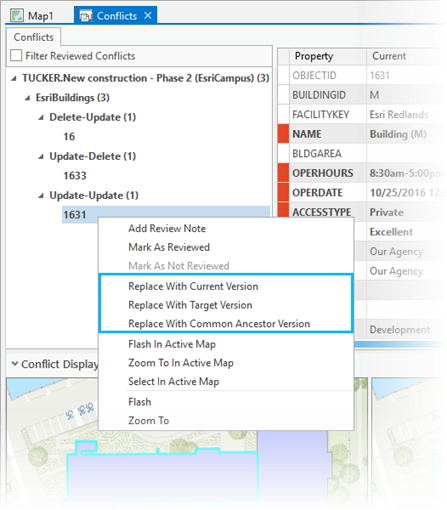
Task: Click the Esri Redlands value cell
Action: (405, 114)
